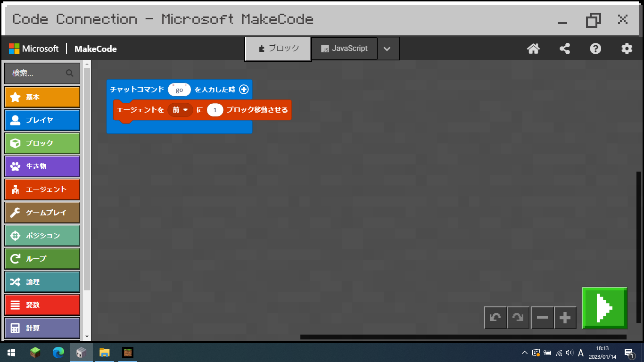
Task: Show hidden system tray icons
Action: click(524, 353)
